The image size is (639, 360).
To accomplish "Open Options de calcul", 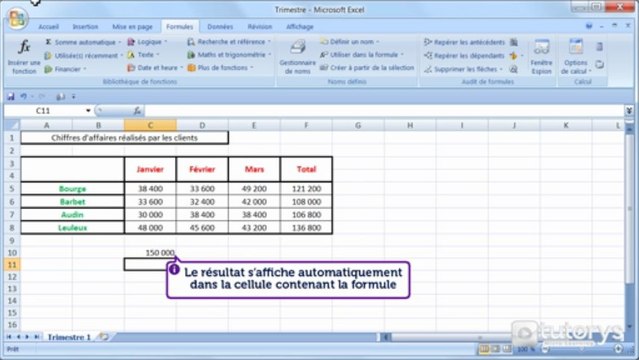I will [575, 57].
